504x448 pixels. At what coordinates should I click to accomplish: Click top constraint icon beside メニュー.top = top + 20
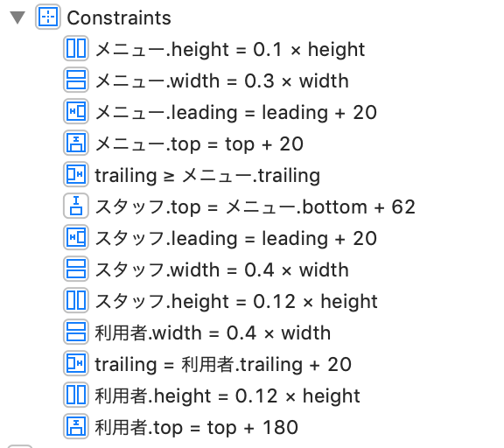[x=76, y=143]
